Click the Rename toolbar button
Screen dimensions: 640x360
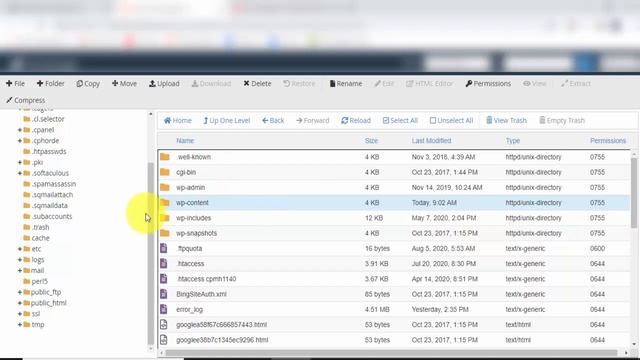[x=346, y=84]
